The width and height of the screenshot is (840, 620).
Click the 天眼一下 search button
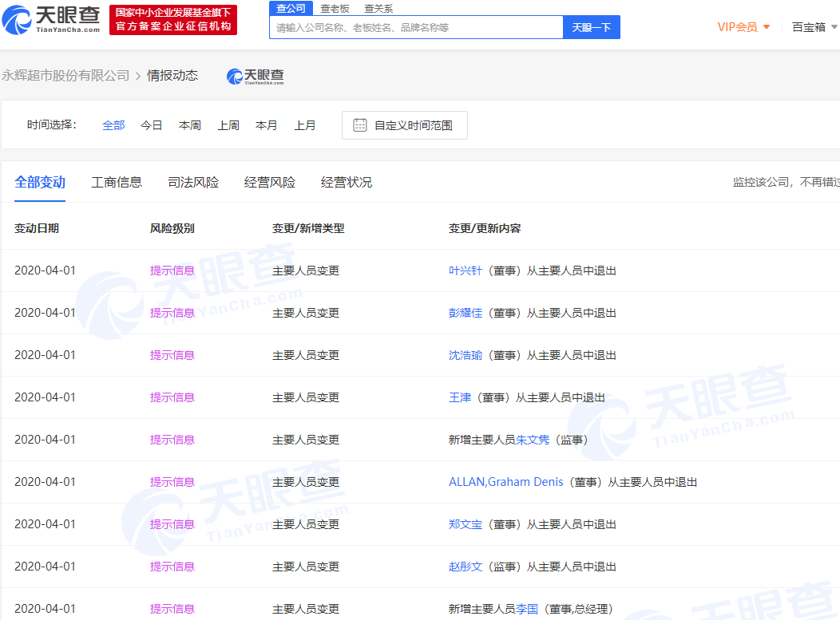tap(592, 27)
